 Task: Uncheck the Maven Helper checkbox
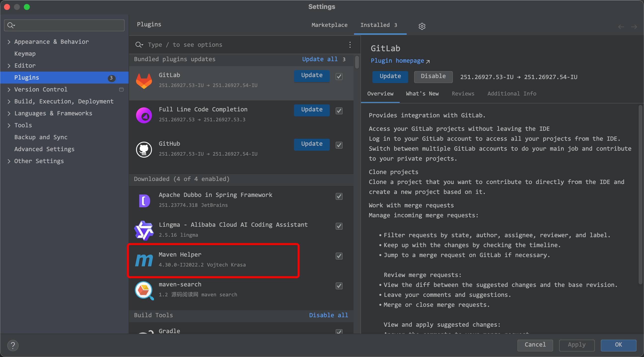coord(339,256)
